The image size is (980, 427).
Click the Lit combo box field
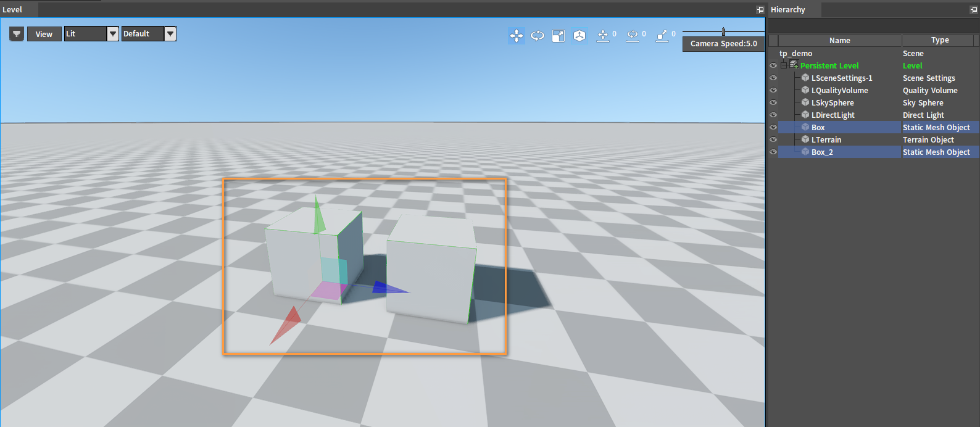(86, 34)
